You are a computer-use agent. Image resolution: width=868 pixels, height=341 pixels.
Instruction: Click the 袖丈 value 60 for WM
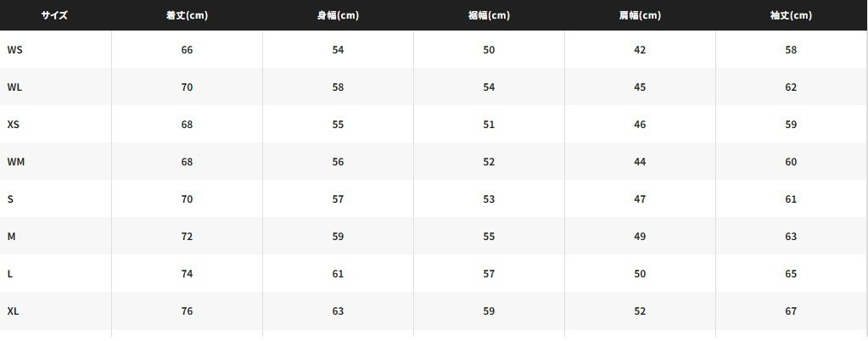click(x=791, y=162)
